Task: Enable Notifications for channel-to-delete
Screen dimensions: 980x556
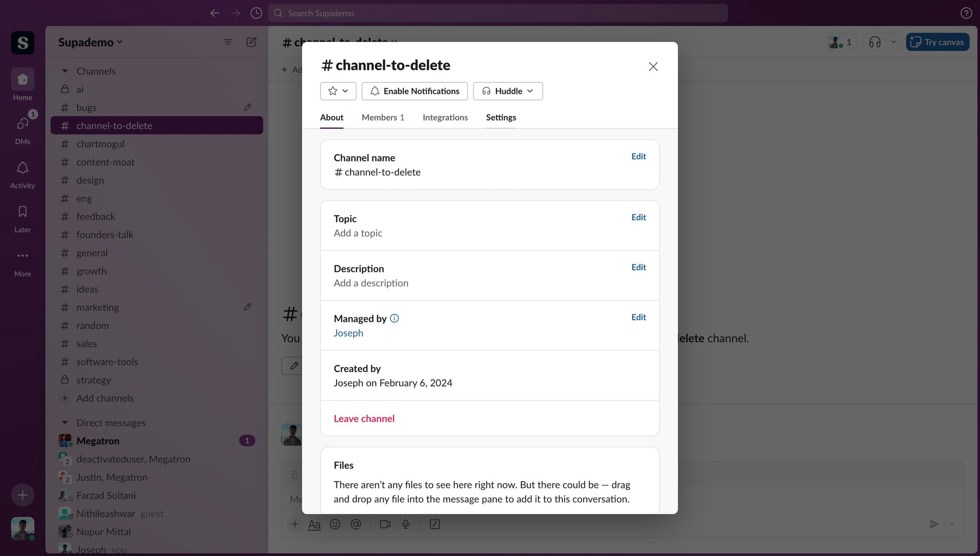Action: 414,91
